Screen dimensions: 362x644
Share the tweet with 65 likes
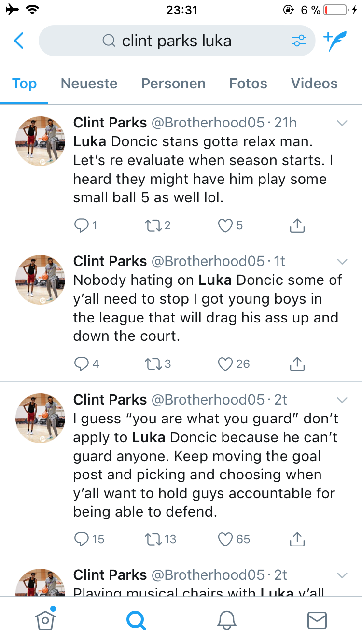[297, 539]
